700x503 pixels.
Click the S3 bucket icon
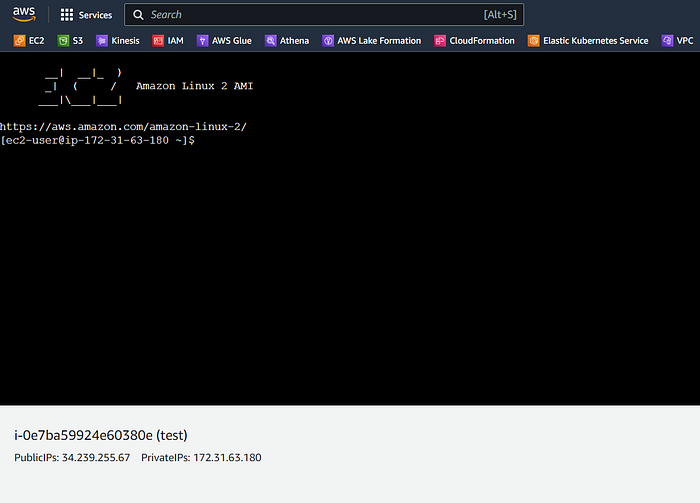coord(63,41)
